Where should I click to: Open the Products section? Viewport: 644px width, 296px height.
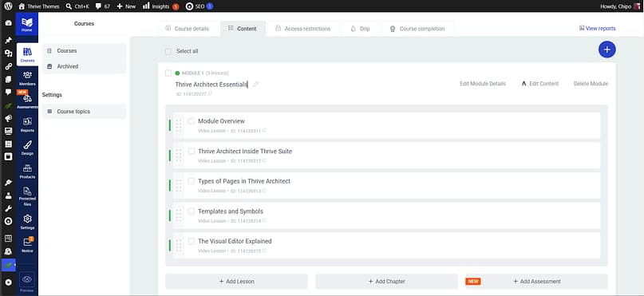pyautogui.click(x=27, y=172)
